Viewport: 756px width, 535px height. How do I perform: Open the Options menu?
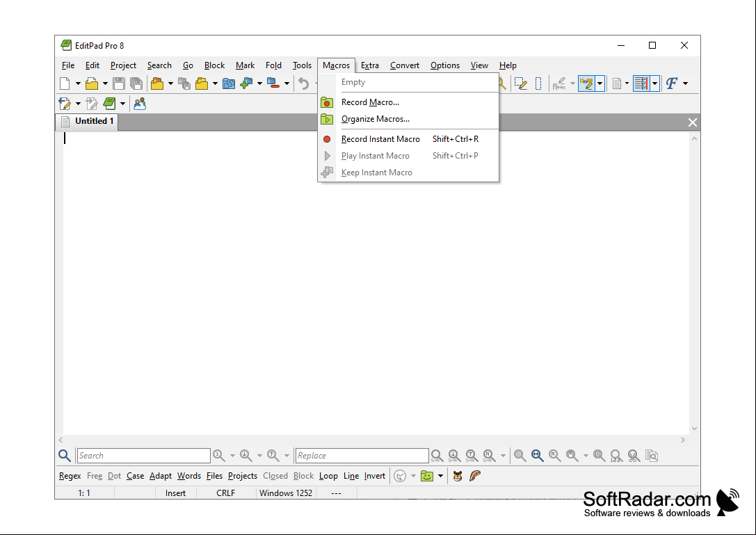(444, 65)
